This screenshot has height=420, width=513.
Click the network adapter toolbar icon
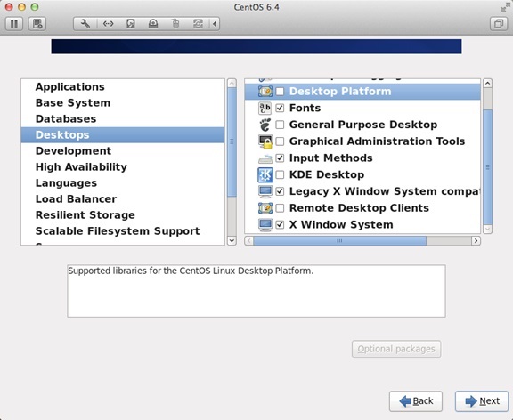tap(108, 23)
